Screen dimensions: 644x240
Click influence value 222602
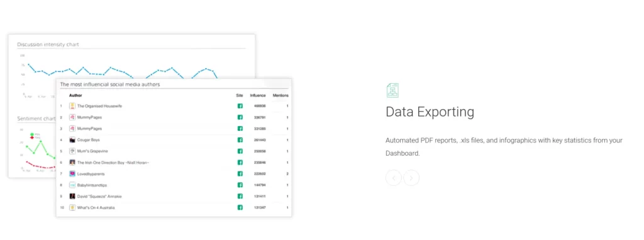click(x=260, y=174)
